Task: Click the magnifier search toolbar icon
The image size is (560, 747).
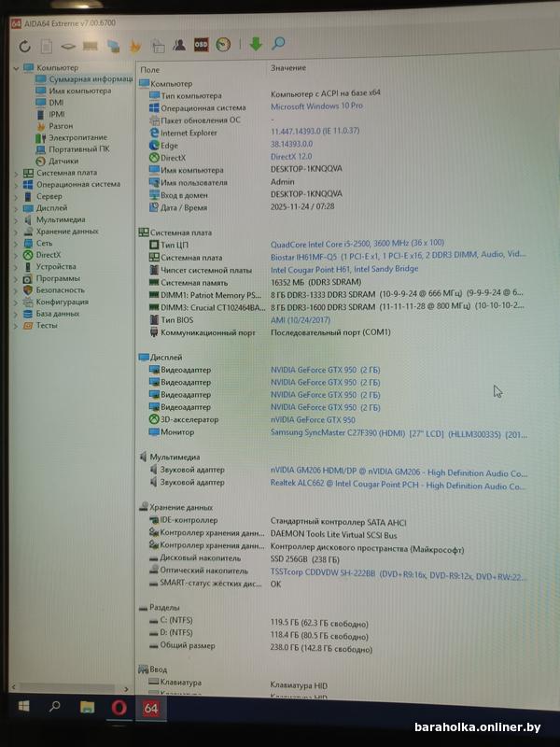Action: pos(278,43)
